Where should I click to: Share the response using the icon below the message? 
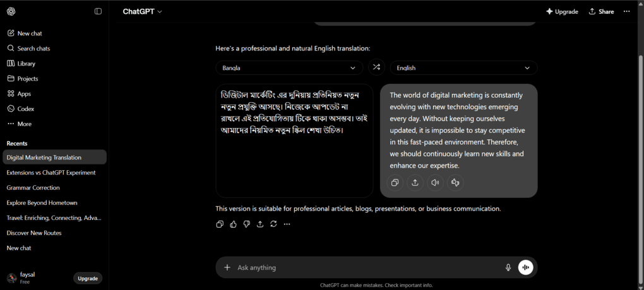pos(260,224)
